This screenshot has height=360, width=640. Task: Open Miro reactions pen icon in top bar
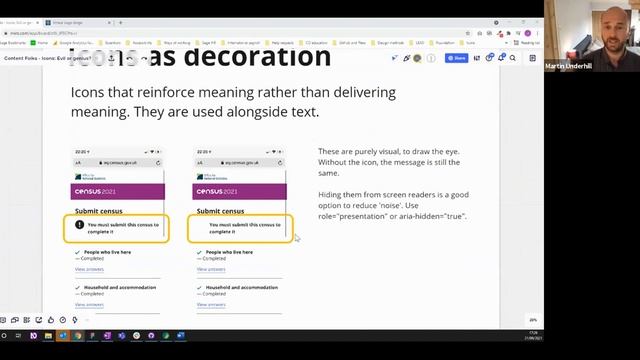point(406,58)
